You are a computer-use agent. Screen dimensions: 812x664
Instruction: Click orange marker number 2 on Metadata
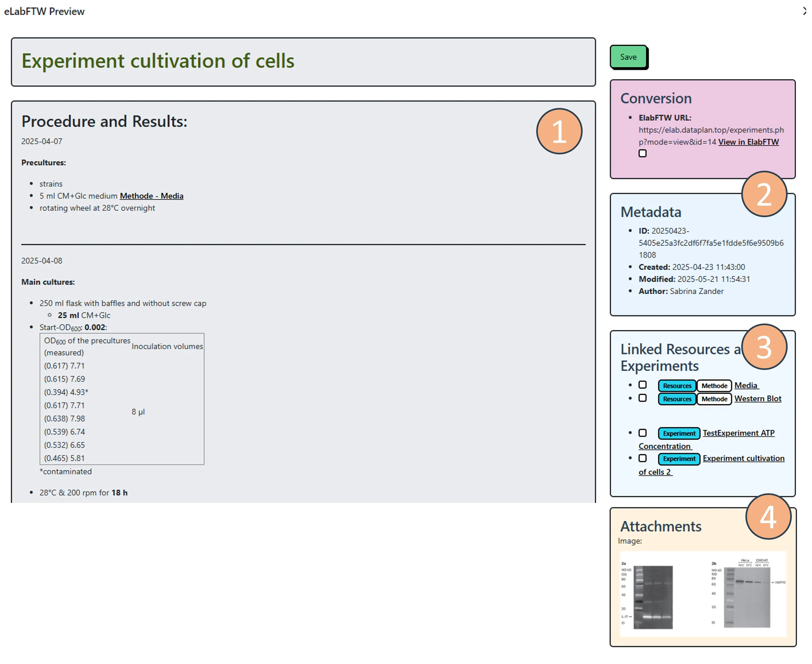tap(764, 194)
